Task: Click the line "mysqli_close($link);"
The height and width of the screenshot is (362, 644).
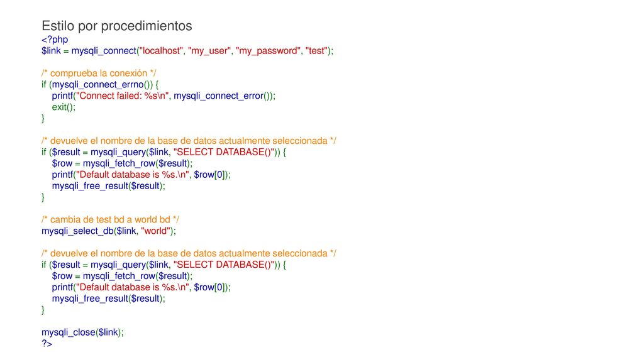Action: click(82, 332)
